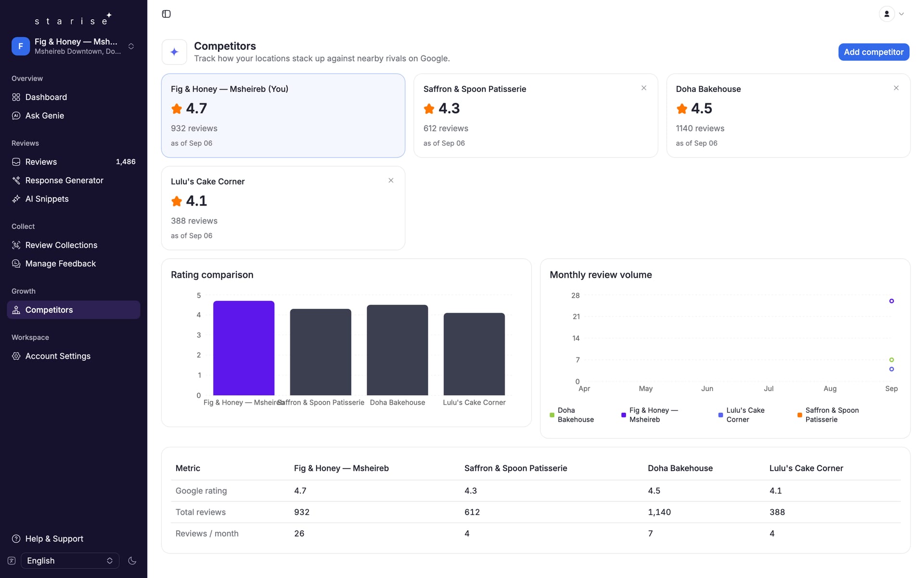Click the starise logo

pos(73,19)
